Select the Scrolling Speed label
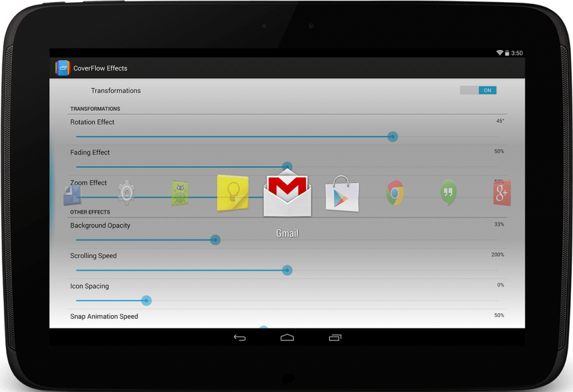This screenshot has width=573, height=392. click(93, 256)
